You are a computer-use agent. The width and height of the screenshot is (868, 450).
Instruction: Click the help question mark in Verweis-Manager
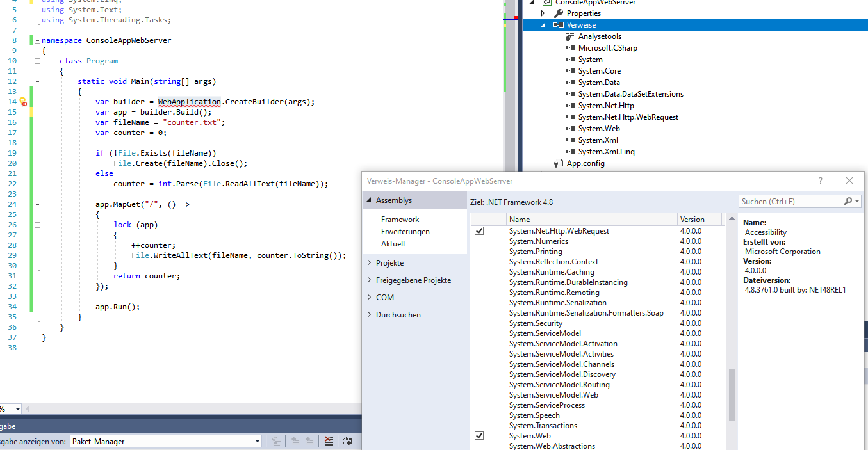(x=821, y=181)
